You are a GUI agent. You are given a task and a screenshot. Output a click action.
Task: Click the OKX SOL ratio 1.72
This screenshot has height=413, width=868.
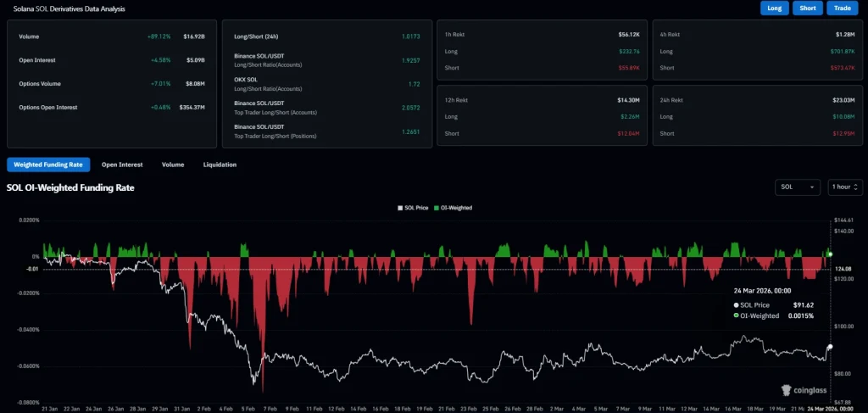(x=414, y=84)
